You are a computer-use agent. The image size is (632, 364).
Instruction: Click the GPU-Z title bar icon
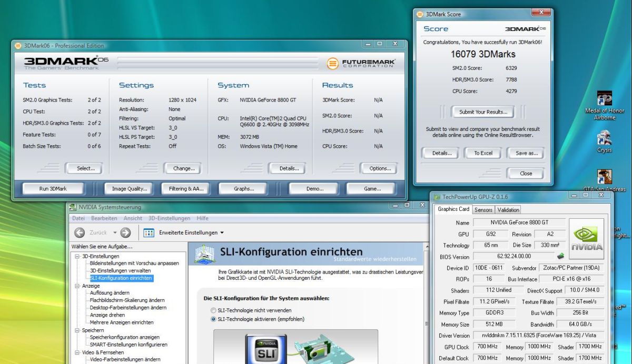tap(437, 197)
